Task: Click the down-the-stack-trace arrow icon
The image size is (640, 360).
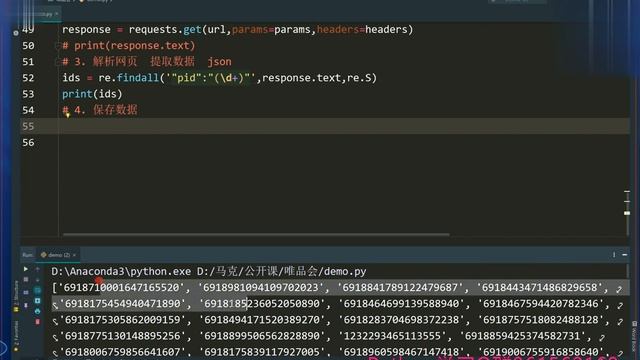Action: [38, 280]
